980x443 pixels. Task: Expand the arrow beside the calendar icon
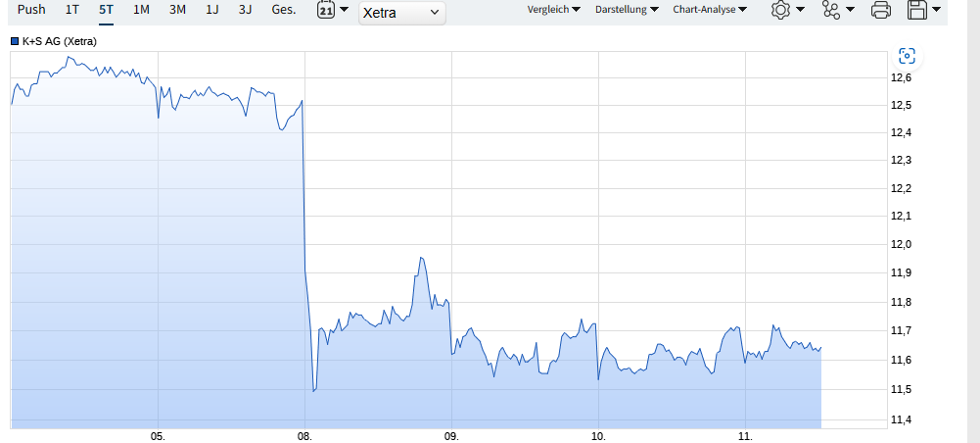344,10
